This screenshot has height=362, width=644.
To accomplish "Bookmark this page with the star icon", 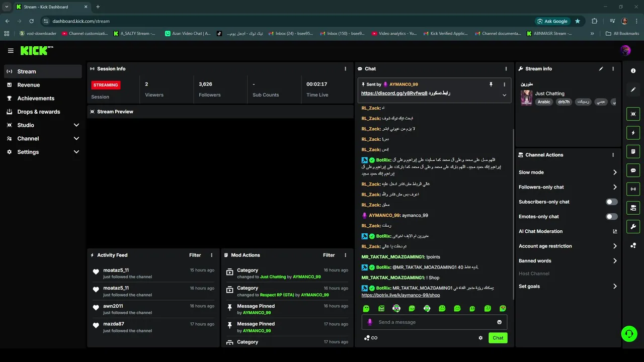I will coord(578,21).
